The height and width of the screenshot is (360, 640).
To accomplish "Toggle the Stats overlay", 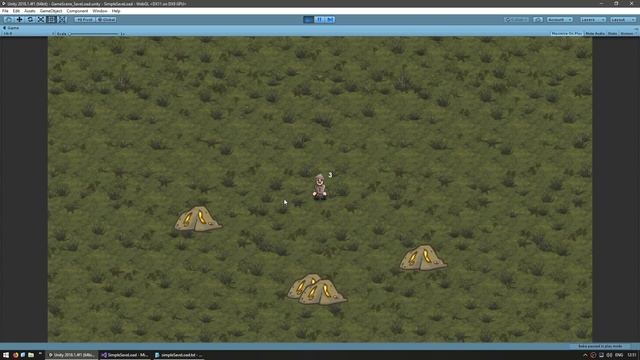I will coord(612,33).
